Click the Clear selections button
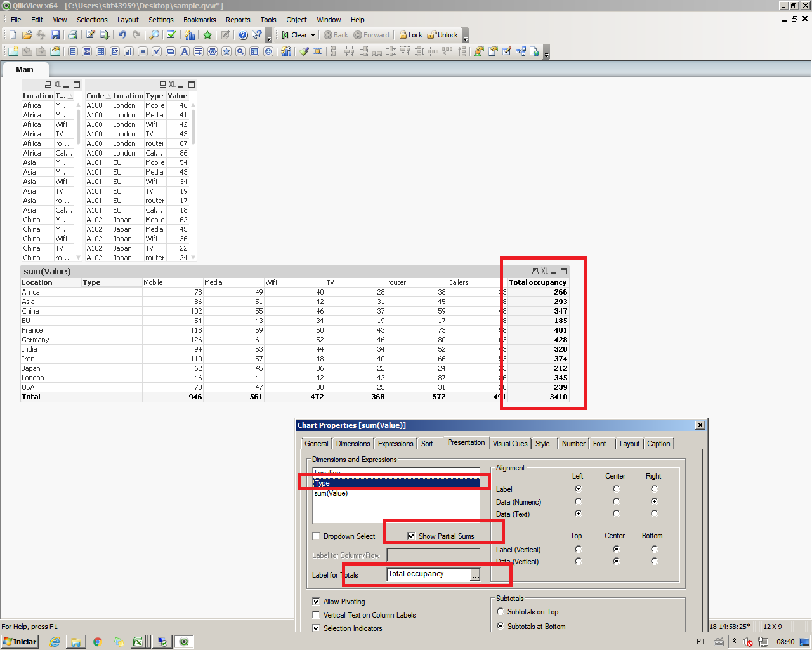The width and height of the screenshot is (812, 650). (295, 35)
